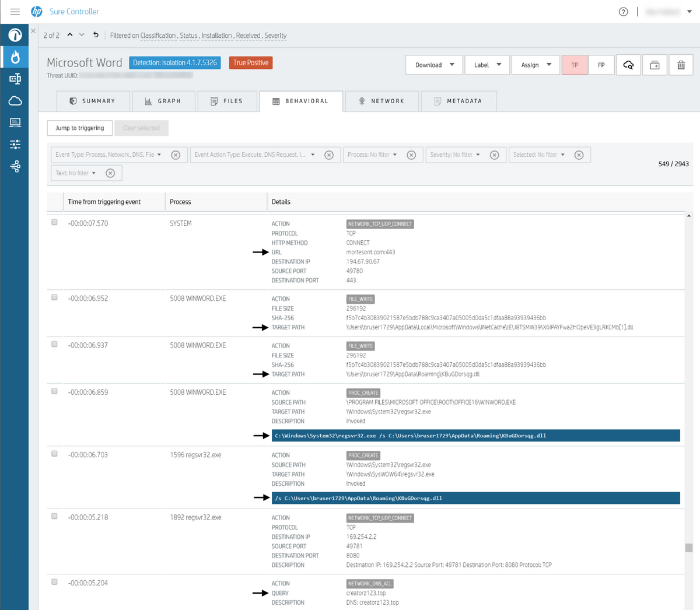Image resolution: width=700 pixels, height=610 pixels.
Task: Switch to the Graph tab
Action: pyautogui.click(x=163, y=101)
